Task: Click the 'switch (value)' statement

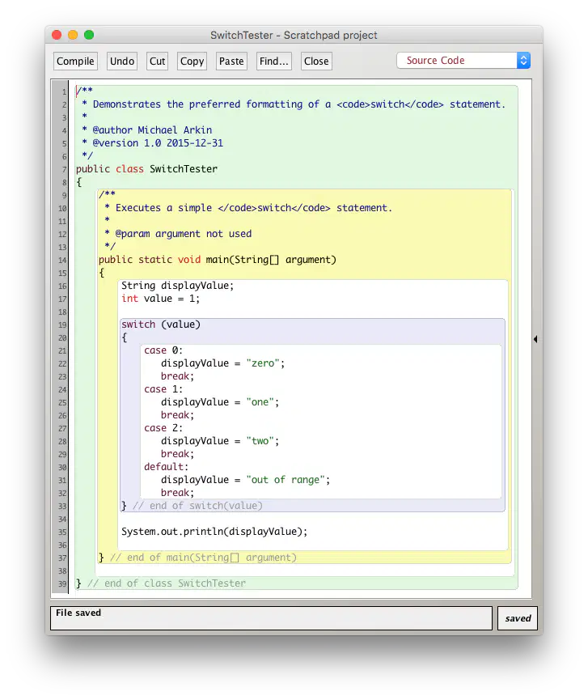Action: click(x=161, y=325)
